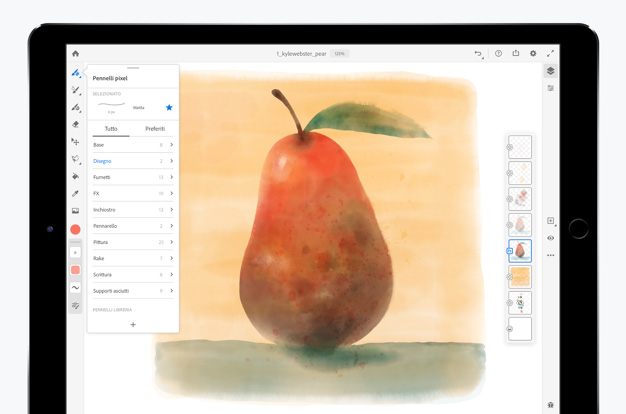Select the highlighted pear layer thumbnail
This screenshot has height=414, width=626.
(520, 251)
